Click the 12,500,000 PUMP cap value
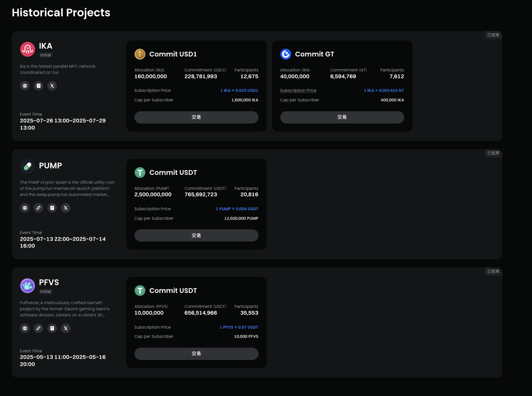This screenshot has height=396, width=532. [241, 218]
